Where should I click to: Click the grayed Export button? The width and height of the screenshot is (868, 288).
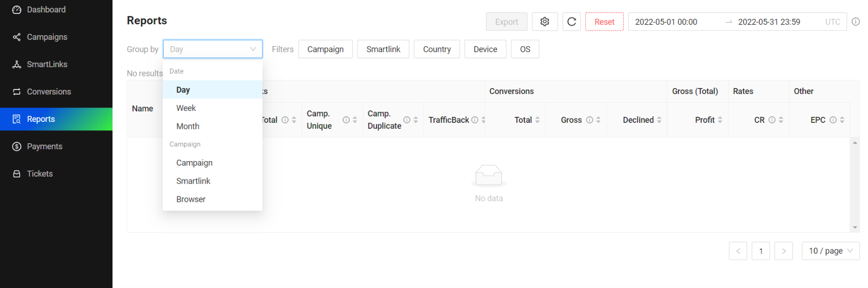[x=506, y=22]
